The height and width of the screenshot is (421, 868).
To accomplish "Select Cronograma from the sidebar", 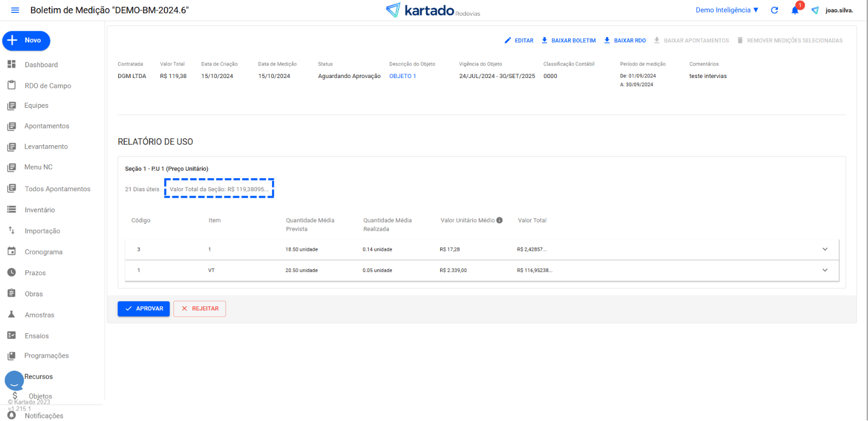I will [x=43, y=252].
